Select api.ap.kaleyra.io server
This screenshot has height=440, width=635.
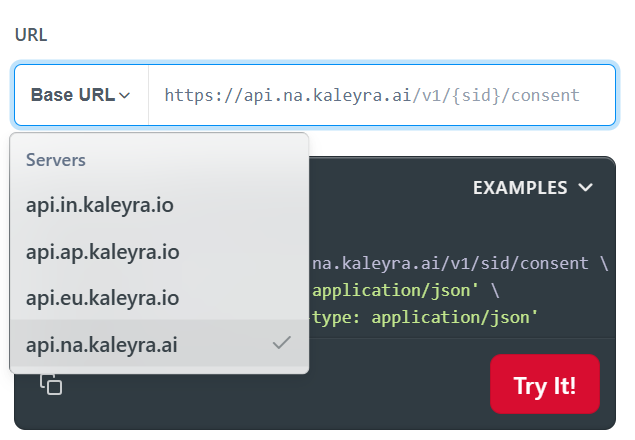tap(159, 252)
